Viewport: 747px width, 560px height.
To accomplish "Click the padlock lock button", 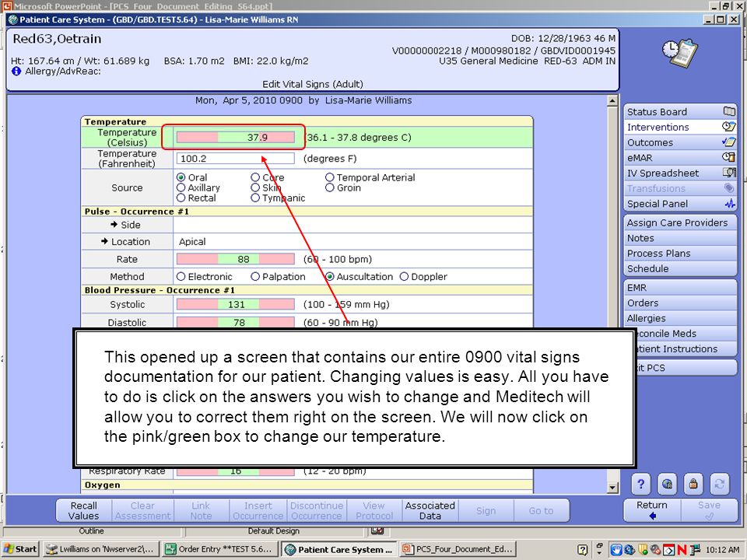I will pyautogui.click(x=693, y=484).
